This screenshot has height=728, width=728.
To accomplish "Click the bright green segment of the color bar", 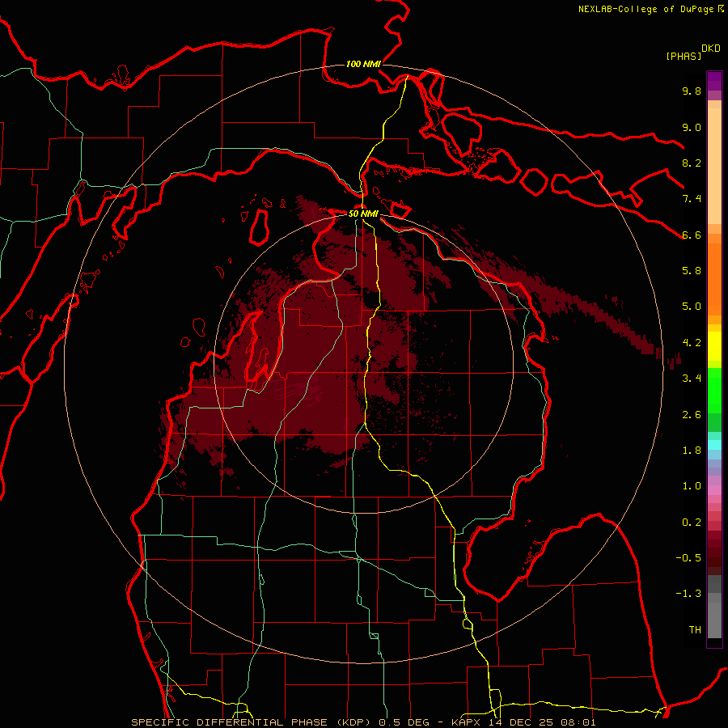I will coord(714,390).
